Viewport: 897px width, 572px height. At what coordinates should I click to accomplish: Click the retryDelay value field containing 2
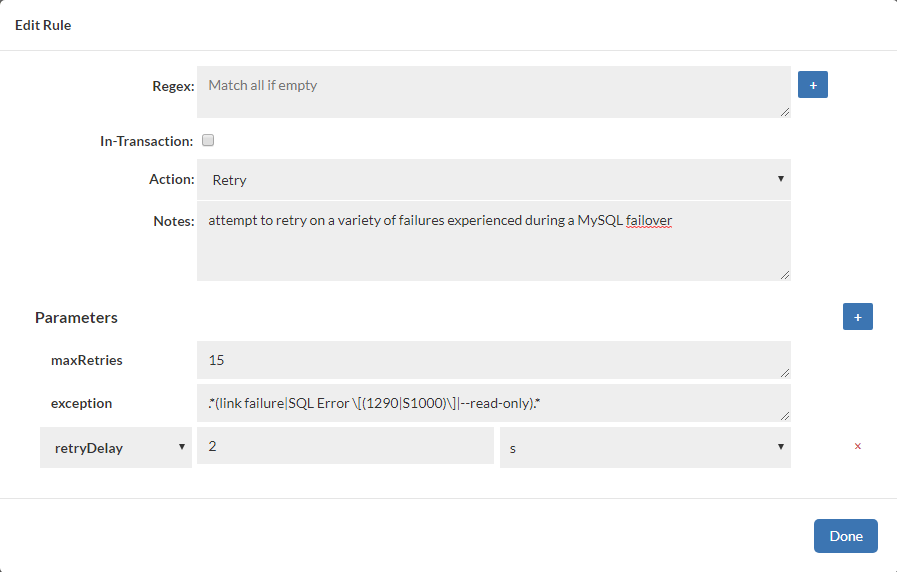click(x=345, y=446)
